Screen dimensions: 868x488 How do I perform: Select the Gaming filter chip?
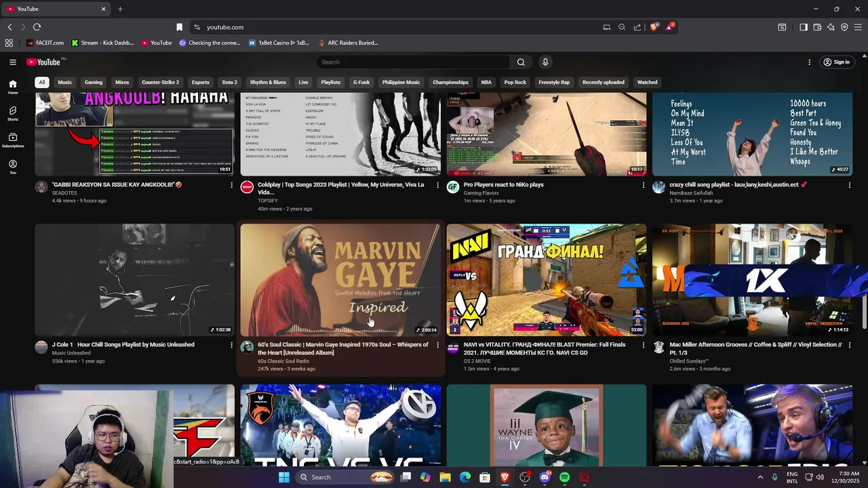click(x=94, y=82)
